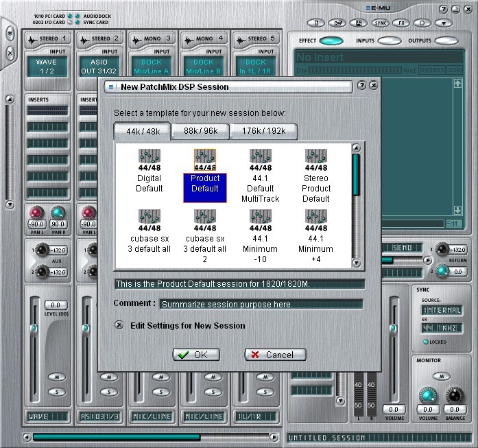Viewport: 478px width, 448px height.
Task: Click the Comment text field
Action: point(261,304)
